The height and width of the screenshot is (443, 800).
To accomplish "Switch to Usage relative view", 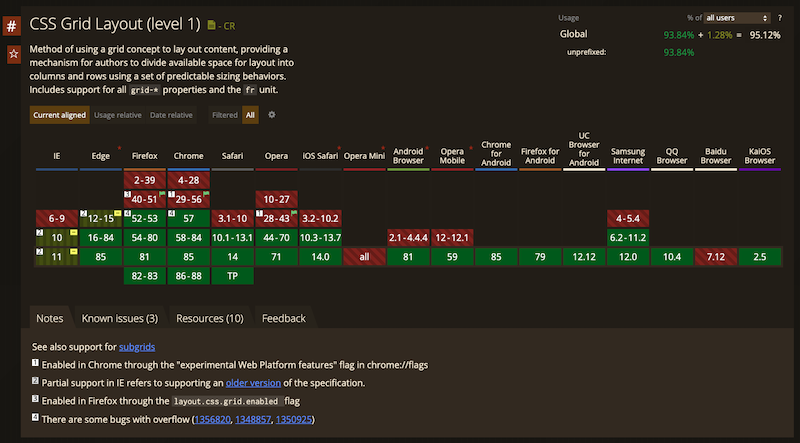I will (x=118, y=115).
